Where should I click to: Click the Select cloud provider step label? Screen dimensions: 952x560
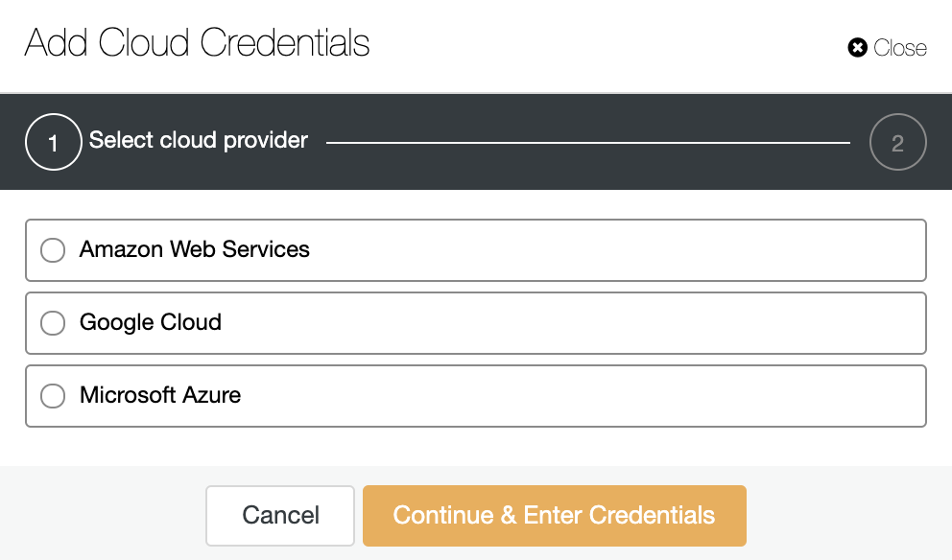199,140
